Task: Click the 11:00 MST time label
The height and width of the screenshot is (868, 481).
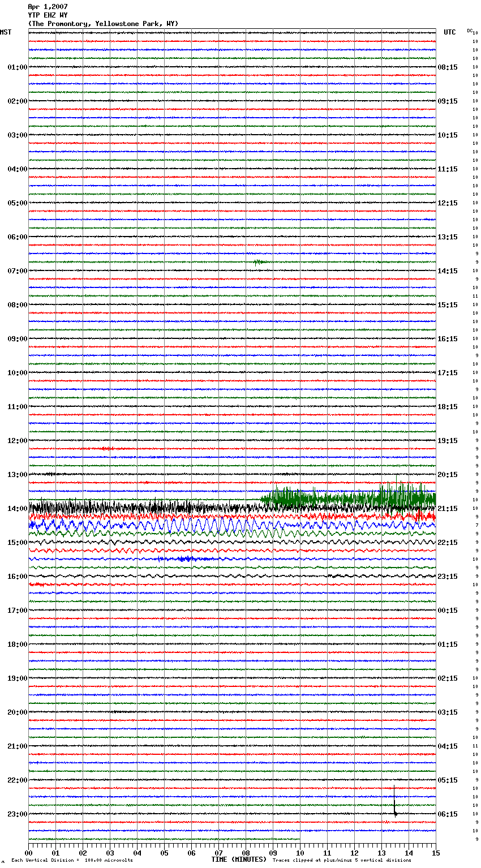Action: point(18,407)
